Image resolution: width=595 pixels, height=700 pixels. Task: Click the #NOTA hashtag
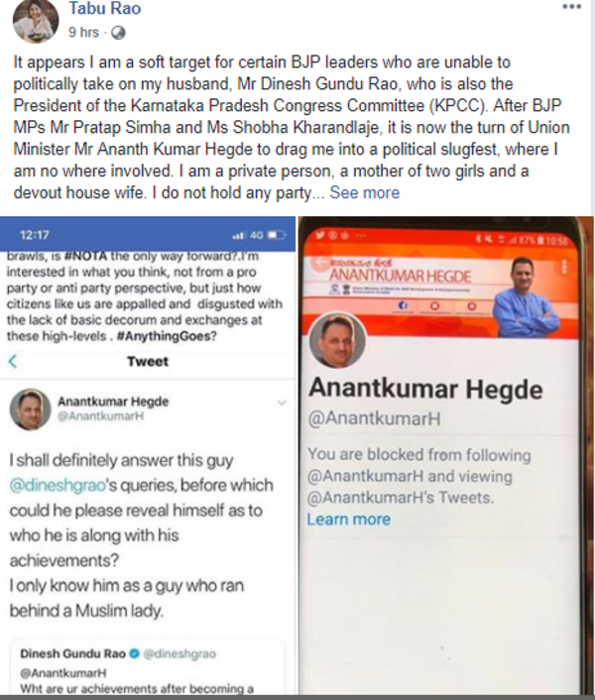pyautogui.click(x=85, y=256)
